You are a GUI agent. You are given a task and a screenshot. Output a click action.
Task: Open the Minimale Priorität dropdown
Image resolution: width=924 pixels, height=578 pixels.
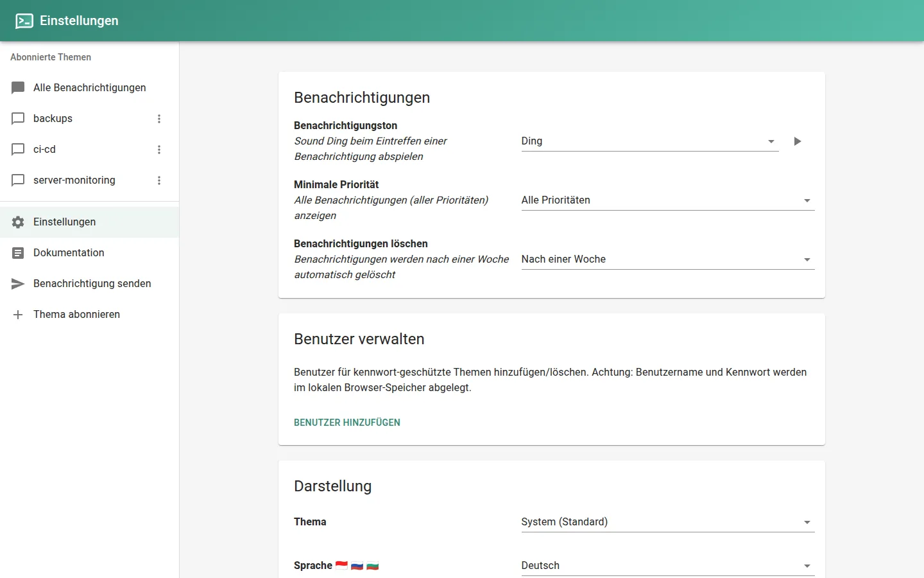tap(668, 200)
